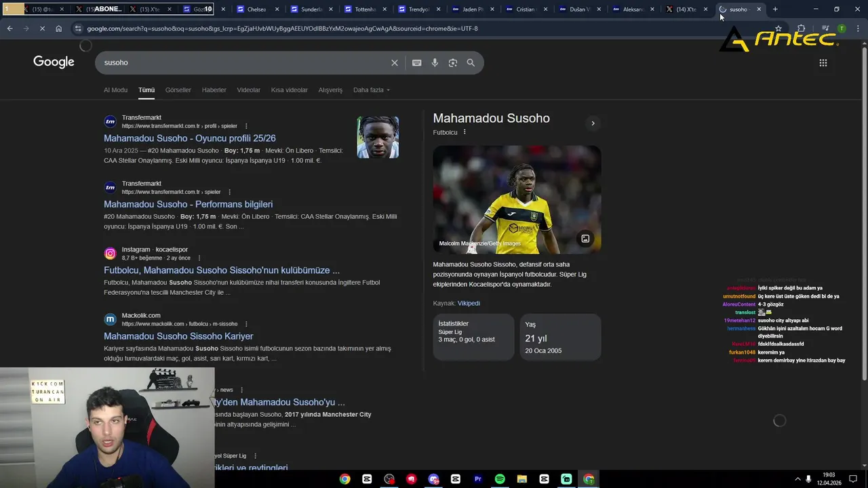Open the Chrome extensions puzzle icon
This screenshot has width=868, height=488.
[x=801, y=28]
